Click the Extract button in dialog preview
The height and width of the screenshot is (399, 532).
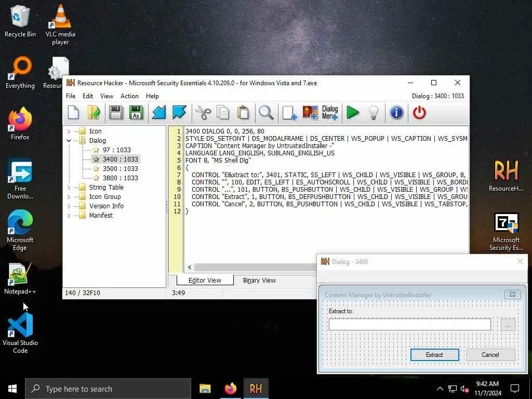pyautogui.click(x=434, y=354)
